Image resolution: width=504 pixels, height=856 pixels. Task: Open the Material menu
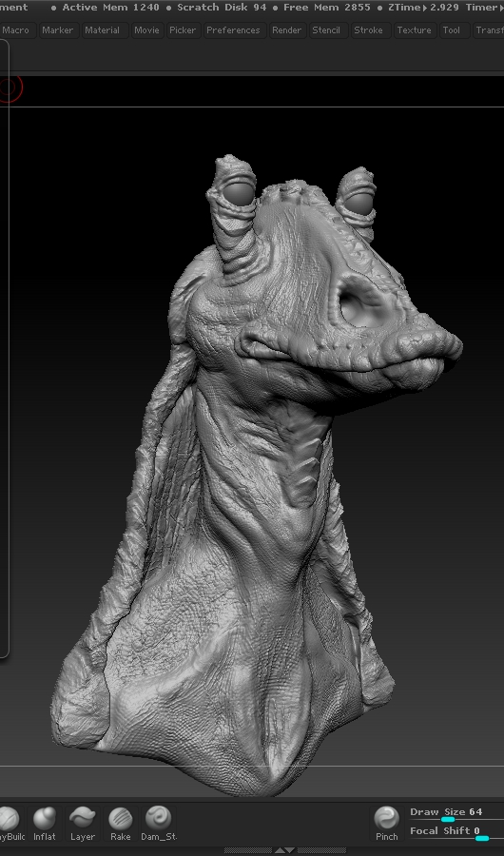pos(103,30)
